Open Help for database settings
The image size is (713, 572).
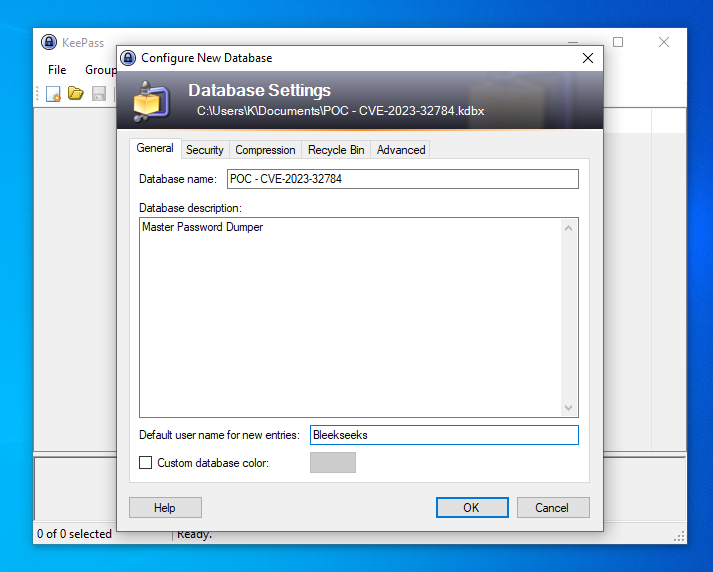click(165, 507)
